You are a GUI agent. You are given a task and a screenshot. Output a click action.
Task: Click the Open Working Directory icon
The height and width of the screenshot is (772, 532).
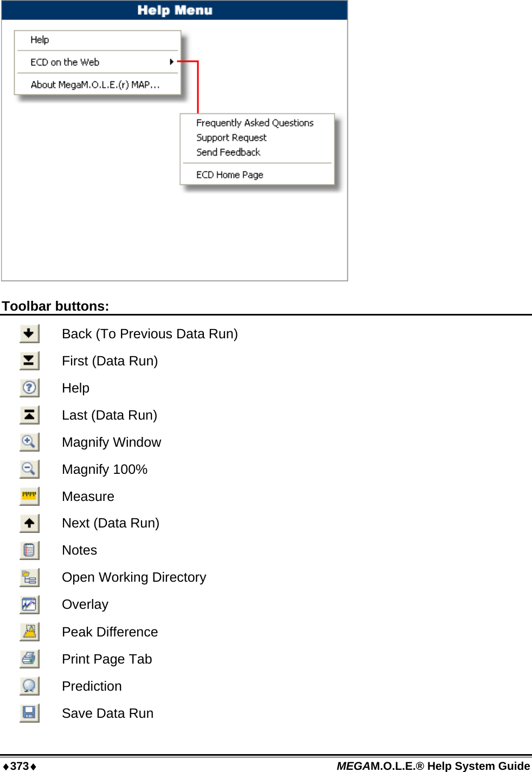pos(29,577)
